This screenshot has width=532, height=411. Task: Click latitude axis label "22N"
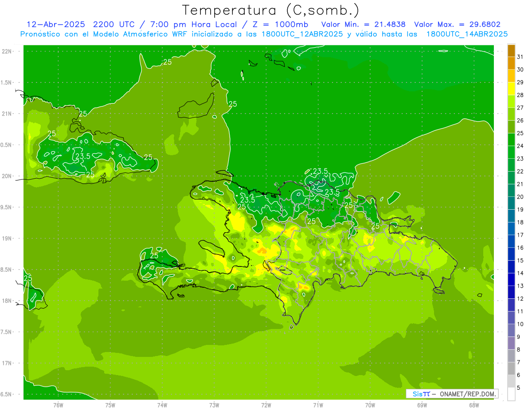click(7, 51)
